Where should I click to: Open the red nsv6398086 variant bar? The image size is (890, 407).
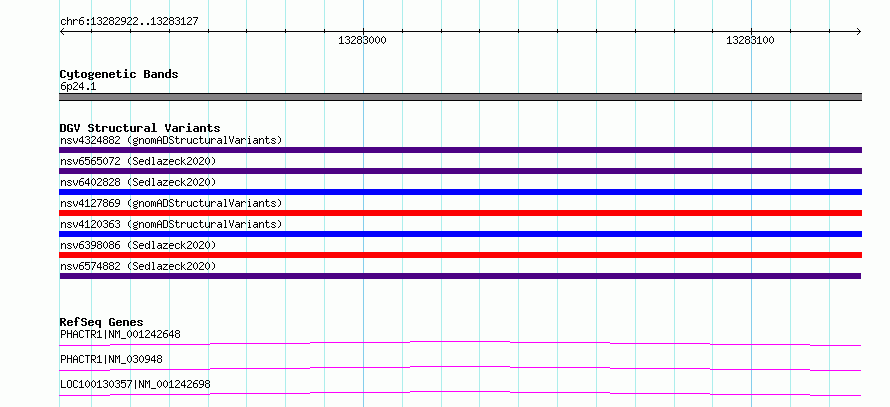tap(460, 255)
